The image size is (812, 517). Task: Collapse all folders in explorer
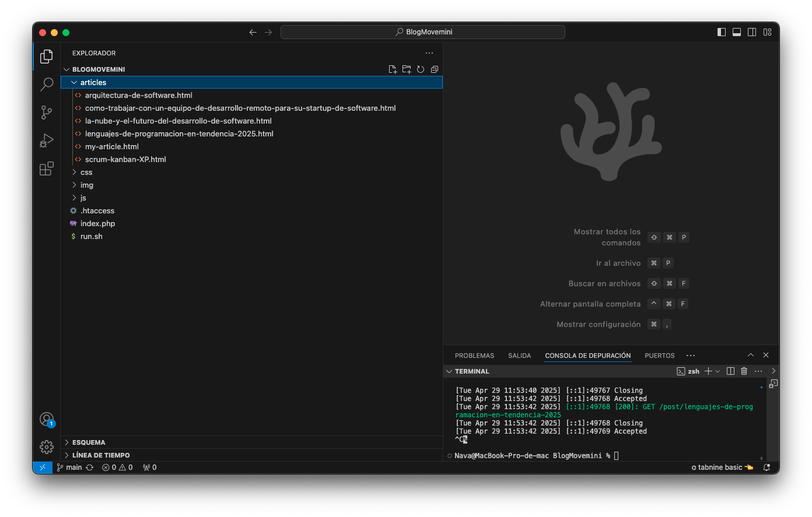435,69
